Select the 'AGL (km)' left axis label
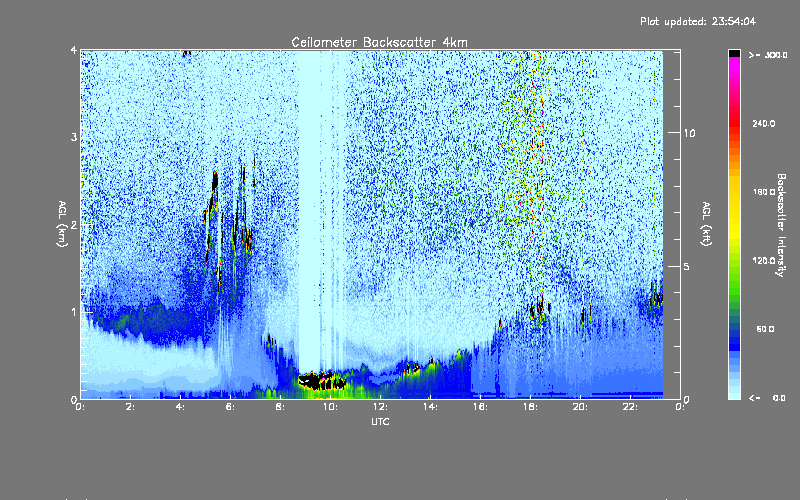This screenshot has height=500, width=800. click(62, 224)
